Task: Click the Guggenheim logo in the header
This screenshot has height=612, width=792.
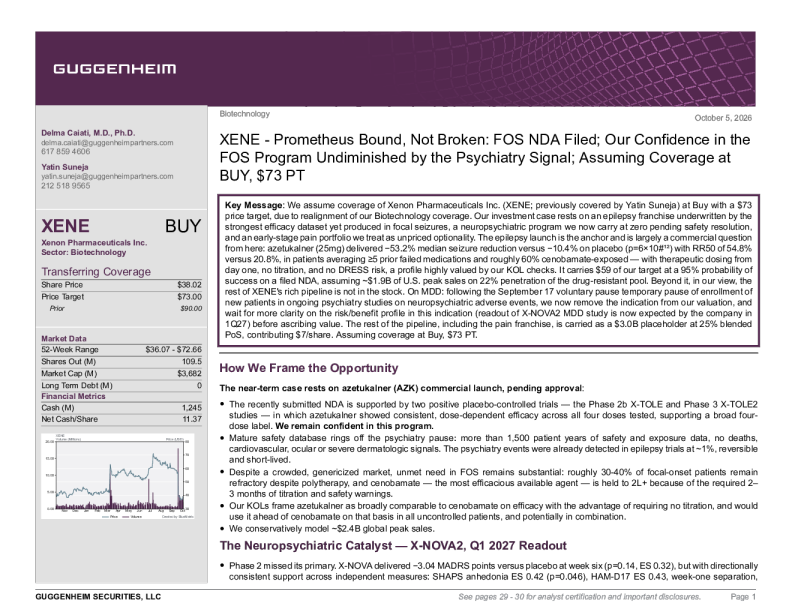Action: coord(115,69)
